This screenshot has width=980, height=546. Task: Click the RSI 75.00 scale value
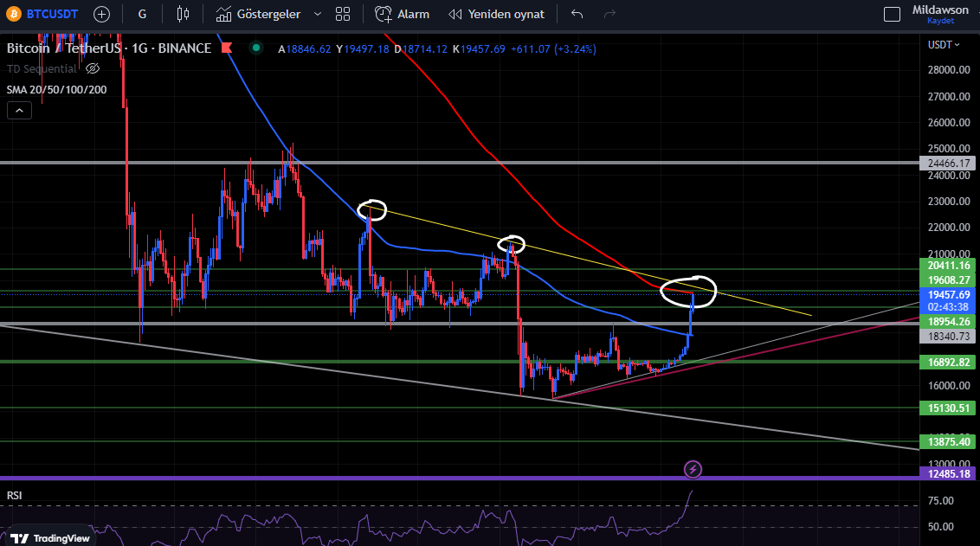[x=941, y=501]
